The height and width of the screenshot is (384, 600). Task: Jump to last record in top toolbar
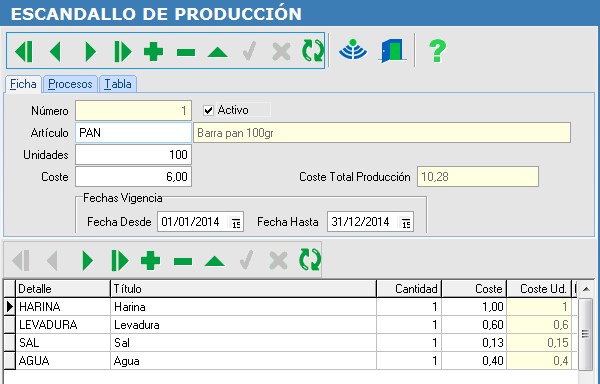pyautogui.click(x=122, y=51)
